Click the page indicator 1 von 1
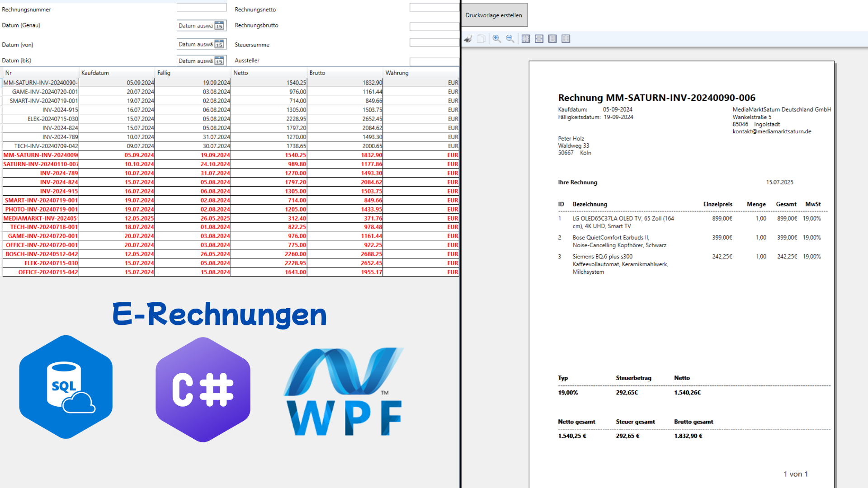The height and width of the screenshot is (488, 868). (x=796, y=474)
